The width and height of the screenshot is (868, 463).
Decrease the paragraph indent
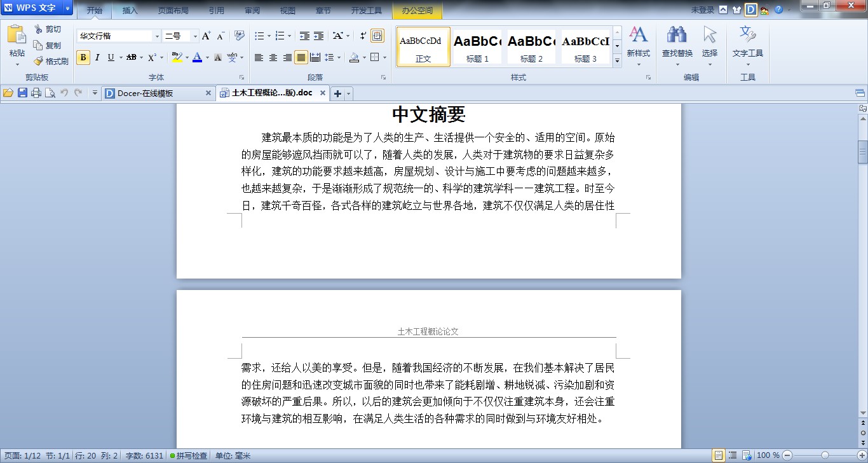click(305, 36)
